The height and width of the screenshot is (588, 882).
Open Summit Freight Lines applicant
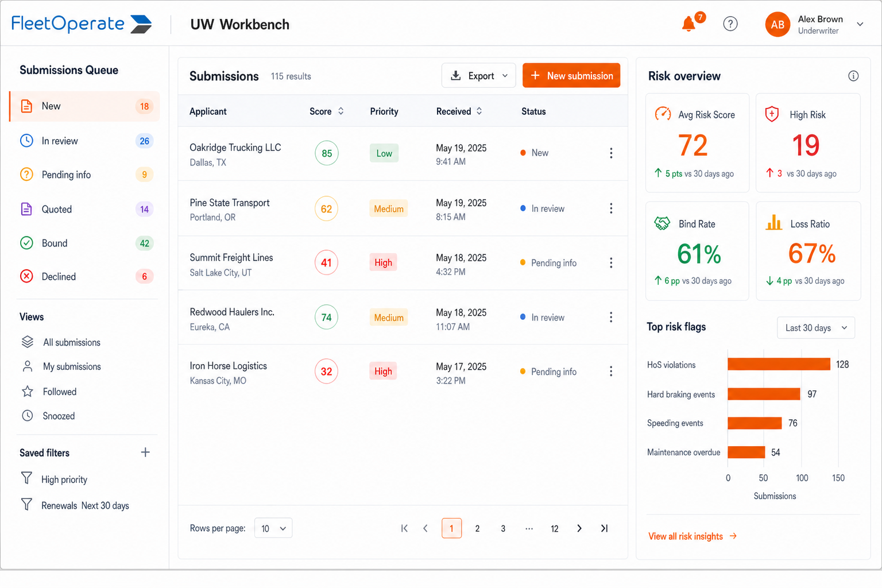(231, 258)
